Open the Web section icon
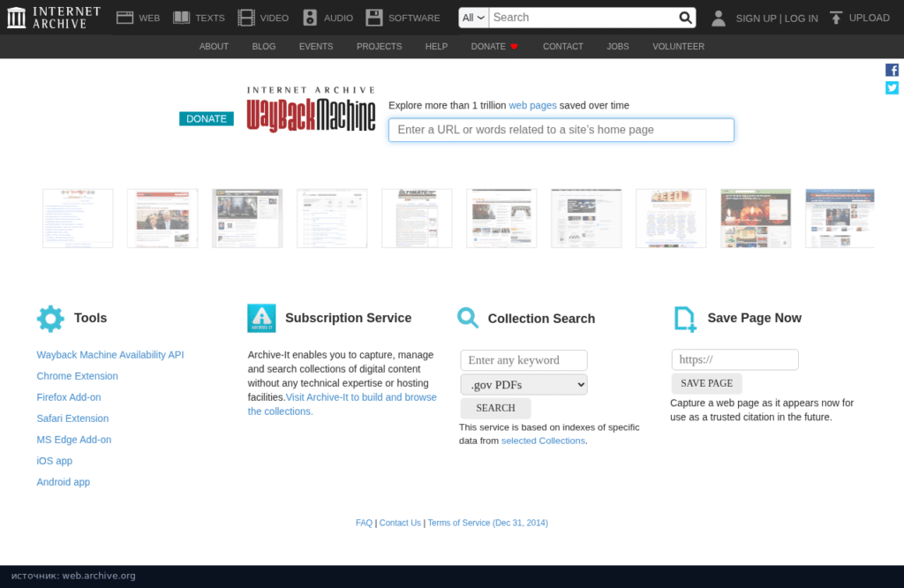This screenshot has width=904, height=588. pos(124,18)
